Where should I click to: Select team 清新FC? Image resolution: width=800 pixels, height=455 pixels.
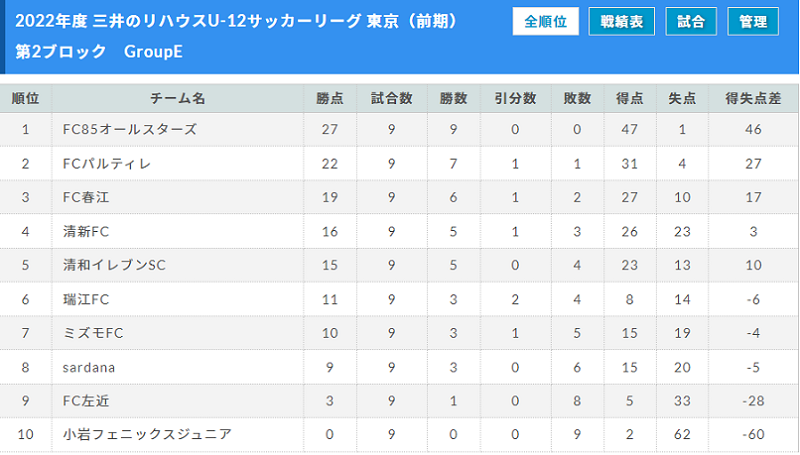[x=86, y=232]
